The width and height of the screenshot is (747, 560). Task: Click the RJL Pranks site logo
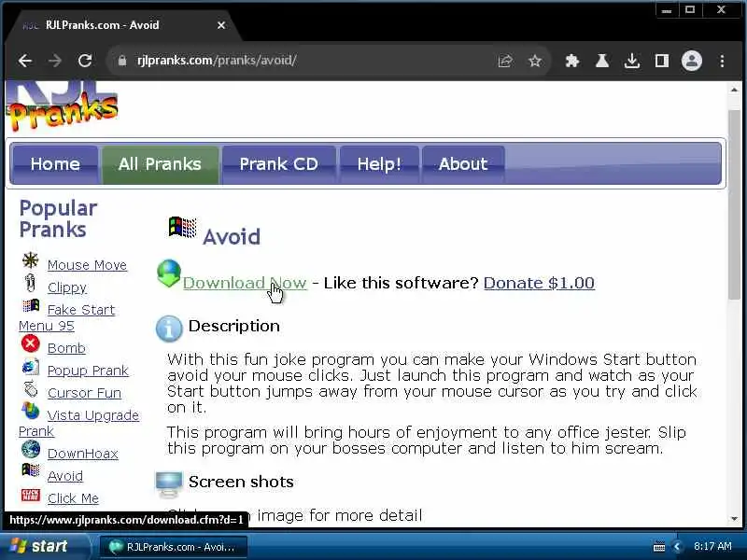pos(63,106)
